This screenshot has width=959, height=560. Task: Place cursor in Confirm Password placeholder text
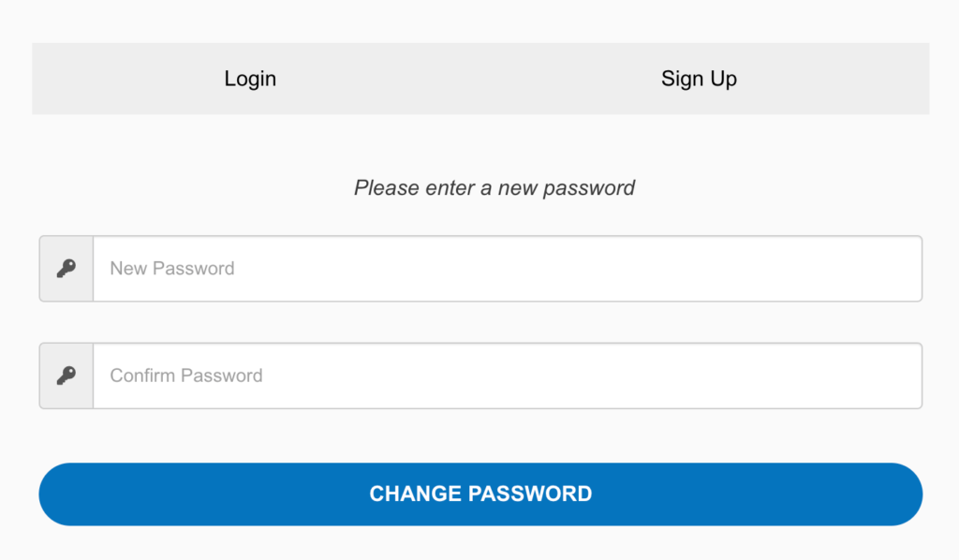[x=186, y=376]
